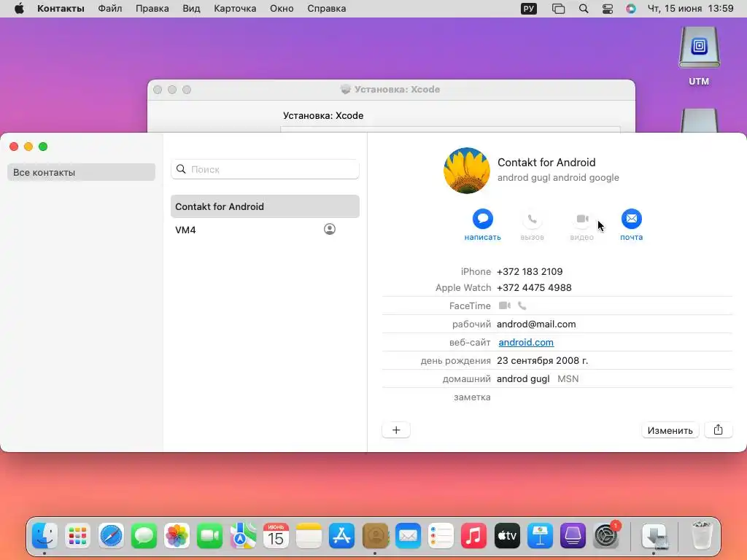The width and height of the screenshot is (747, 560).
Task: Open Launchpad from the Dock
Action: pyautogui.click(x=77, y=536)
